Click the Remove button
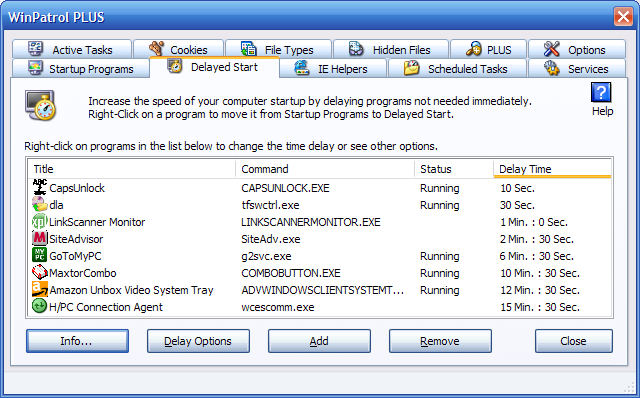 (440, 341)
